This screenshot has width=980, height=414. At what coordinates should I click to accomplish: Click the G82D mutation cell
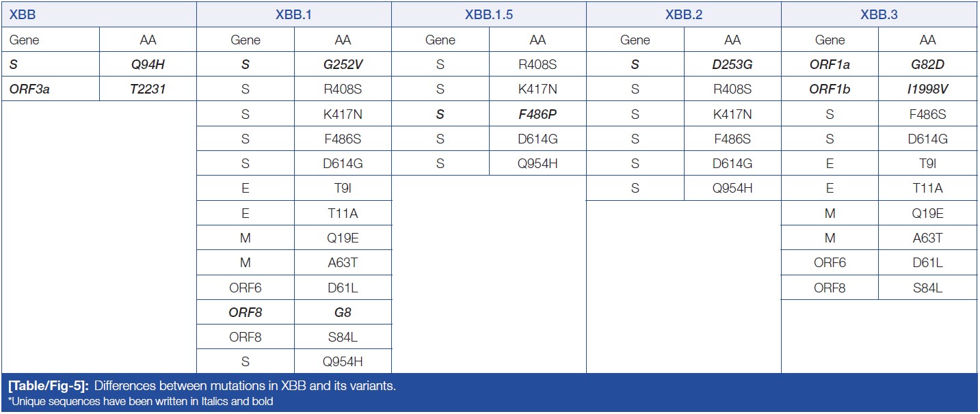927,65
